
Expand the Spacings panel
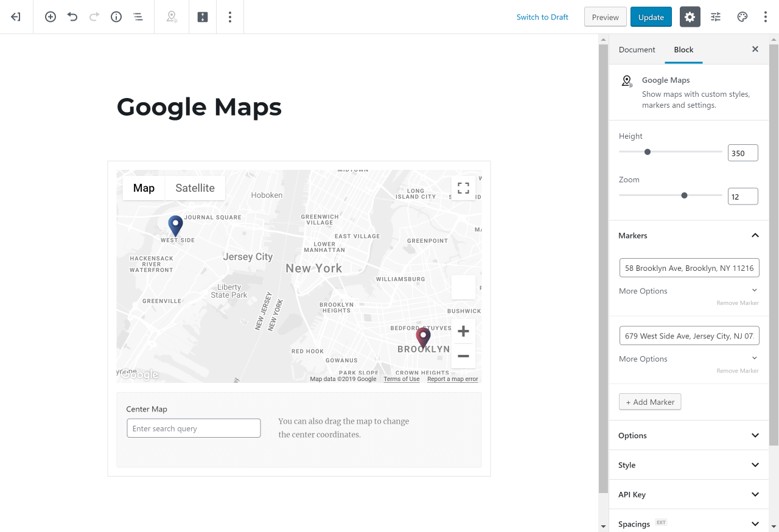coord(689,523)
